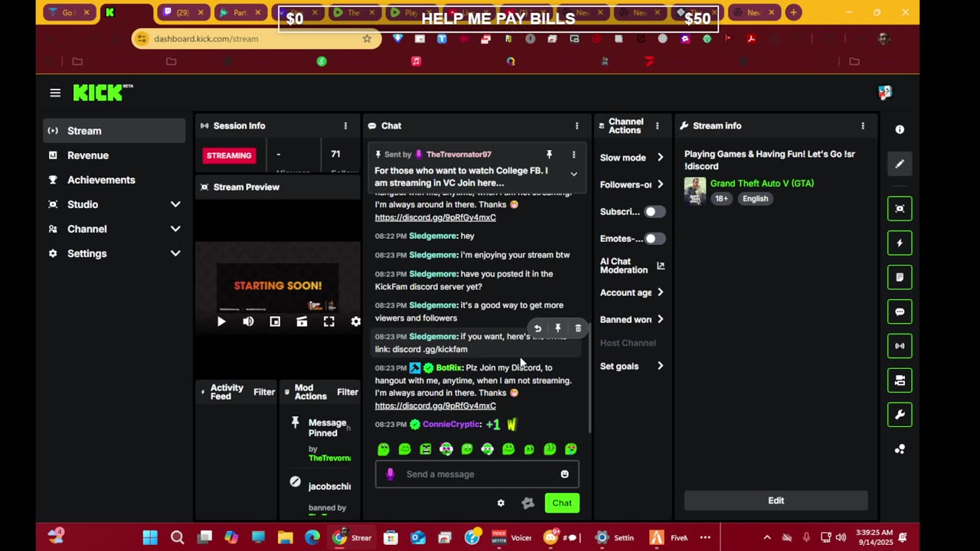Select Stream in left sidebar
The width and height of the screenshot is (980, 551).
(114, 131)
